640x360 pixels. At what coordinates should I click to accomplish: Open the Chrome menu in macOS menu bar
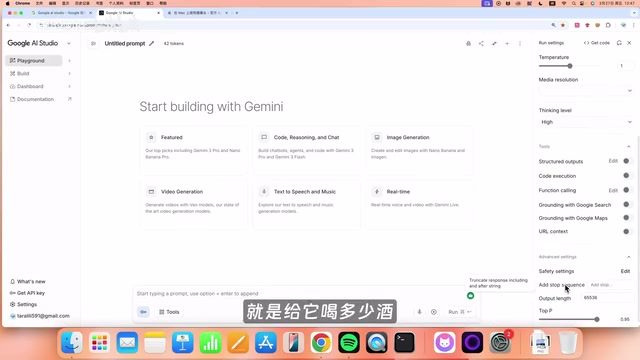22,3
